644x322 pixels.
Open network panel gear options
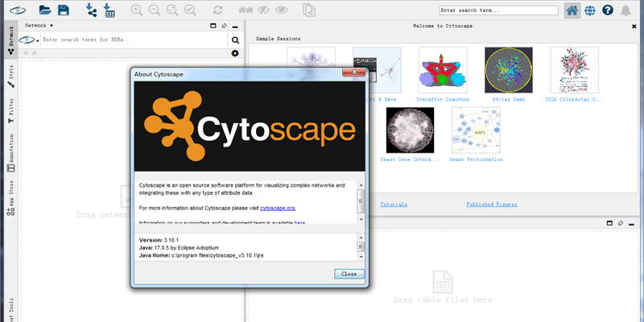235,53
